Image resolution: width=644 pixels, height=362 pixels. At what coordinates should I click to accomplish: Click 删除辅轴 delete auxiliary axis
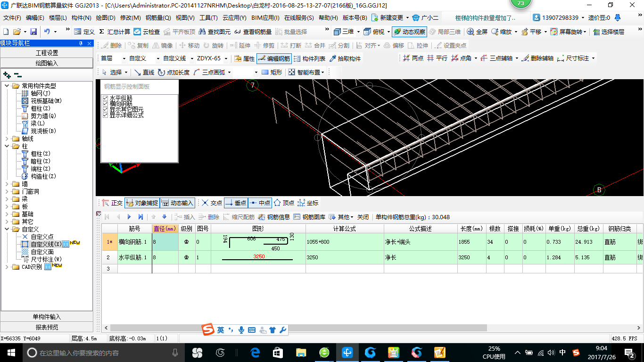537,58
